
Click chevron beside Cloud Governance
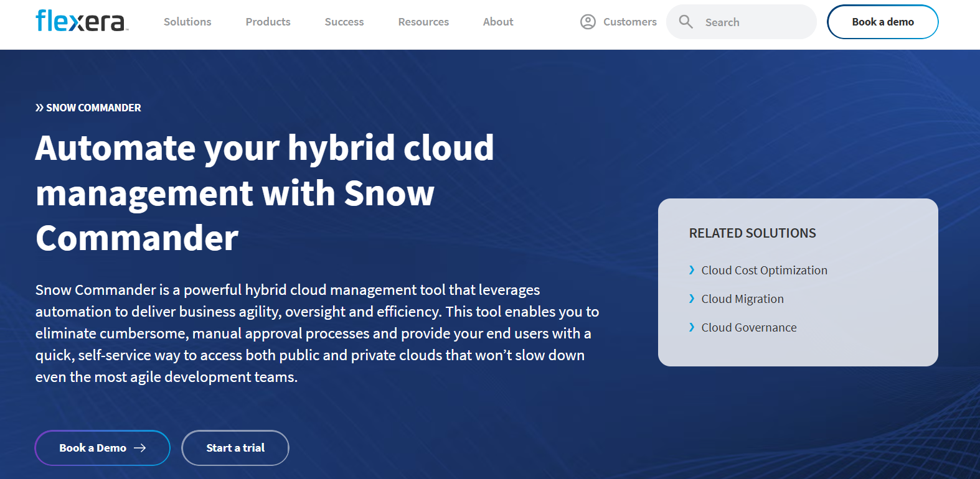point(692,327)
